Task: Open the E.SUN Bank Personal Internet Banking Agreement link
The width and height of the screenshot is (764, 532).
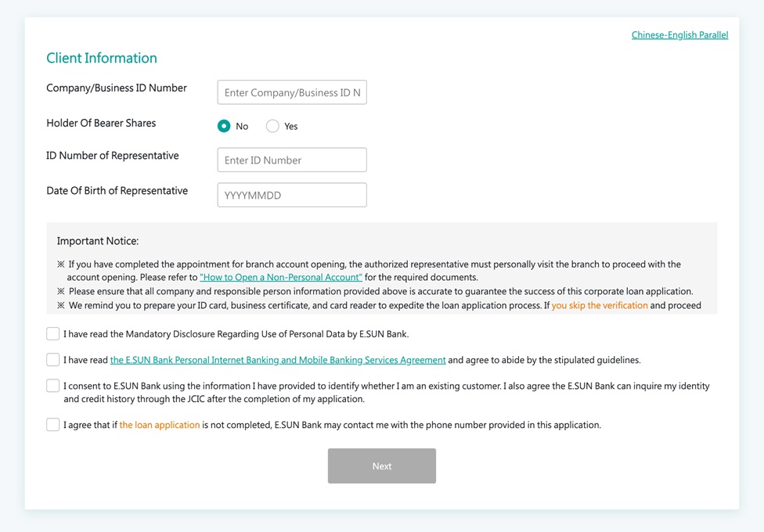Action: click(x=278, y=361)
